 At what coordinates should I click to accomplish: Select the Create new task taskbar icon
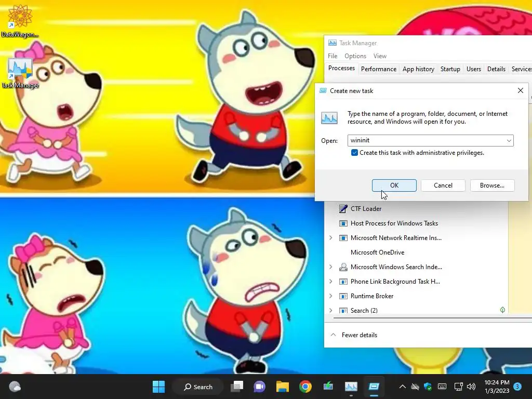click(x=374, y=387)
